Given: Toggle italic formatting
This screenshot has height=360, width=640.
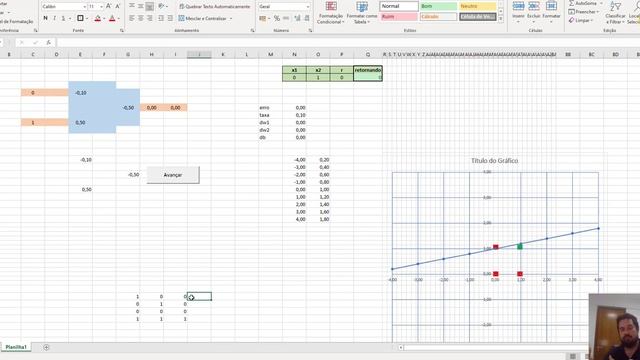Looking at the screenshot, I should pyautogui.click(x=54, y=18).
